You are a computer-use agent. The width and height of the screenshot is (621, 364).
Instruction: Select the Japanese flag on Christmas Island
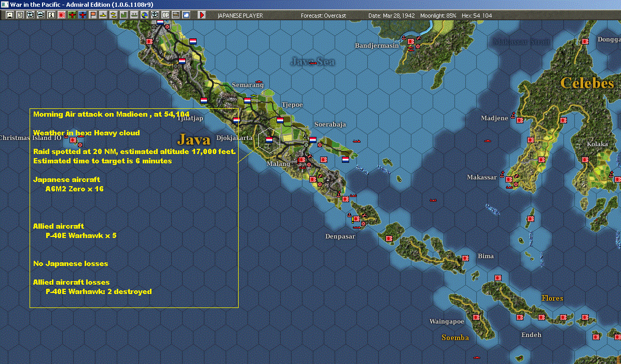(73, 139)
